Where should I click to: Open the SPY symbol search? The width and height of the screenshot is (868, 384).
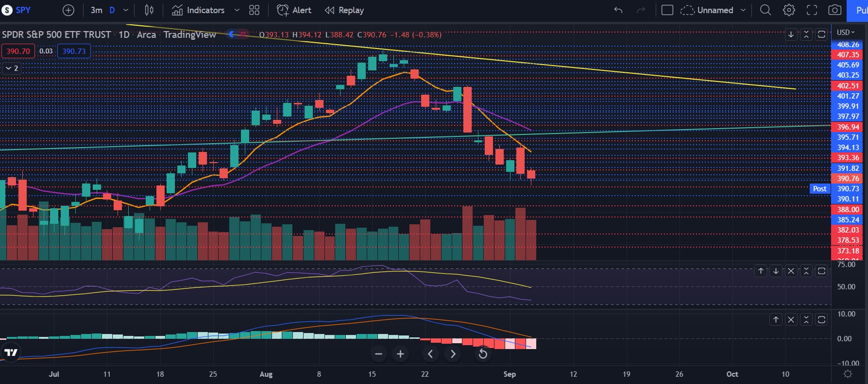(x=17, y=10)
